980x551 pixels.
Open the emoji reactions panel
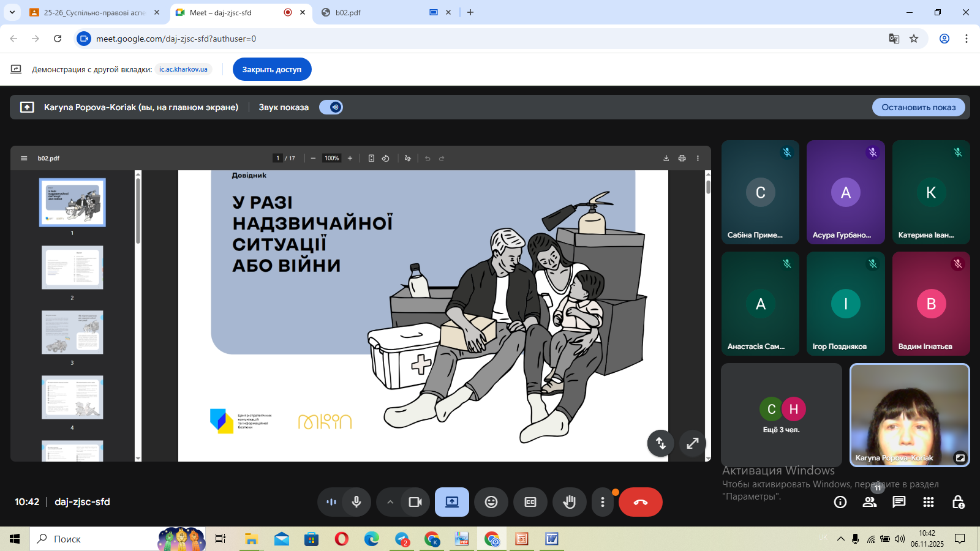pos(491,502)
